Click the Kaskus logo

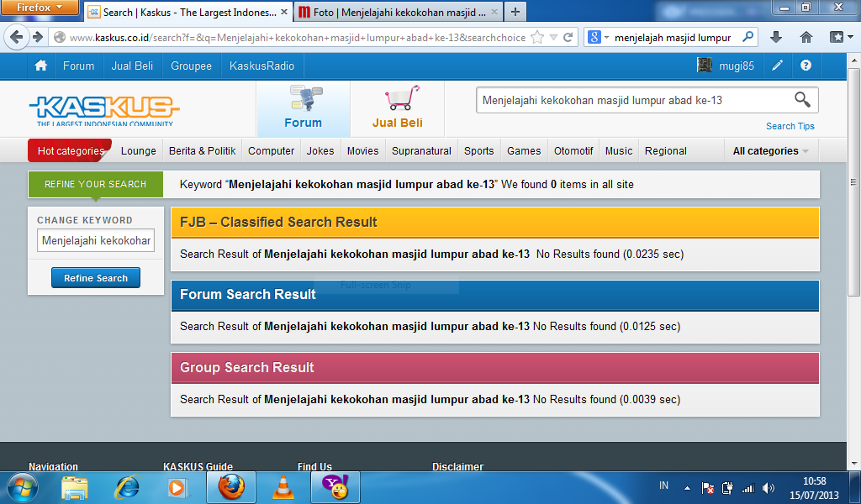point(104,112)
